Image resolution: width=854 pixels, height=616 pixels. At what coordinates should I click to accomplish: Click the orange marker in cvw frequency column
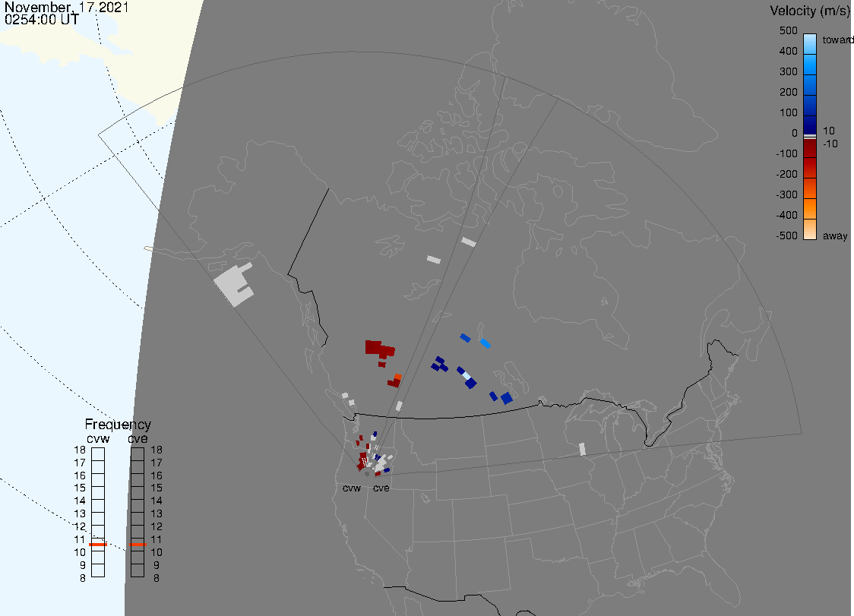tap(98, 545)
